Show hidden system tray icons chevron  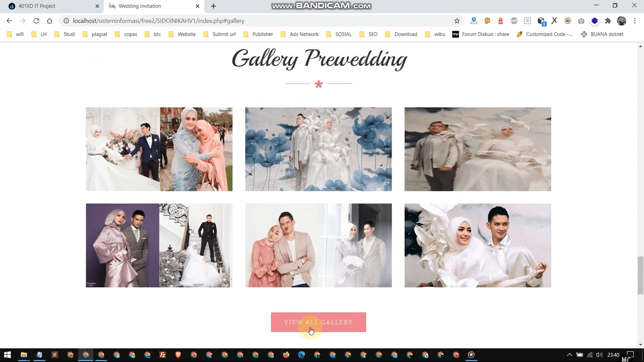click(x=569, y=355)
